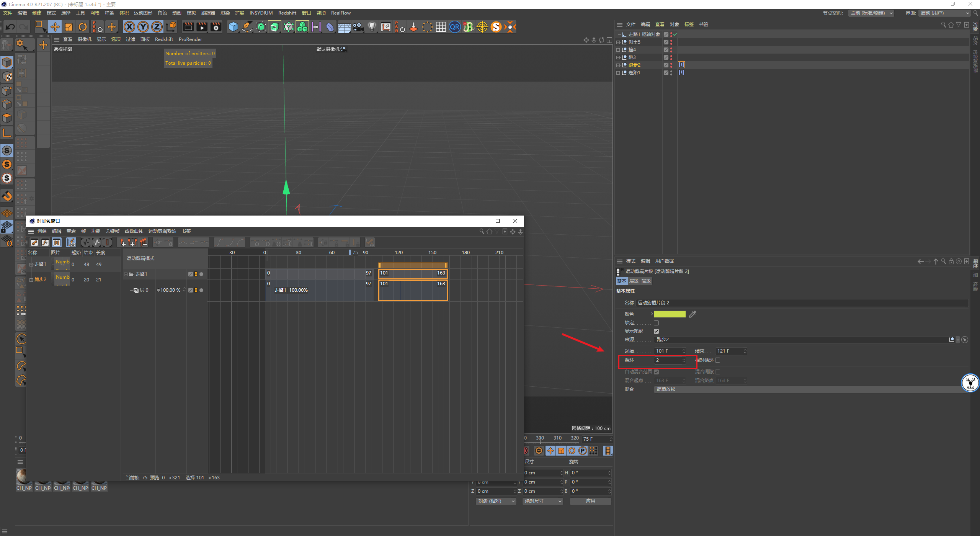The image size is (980, 536).
Task: Open 运动剪辑系统 in timeline window menu
Action: point(162,231)
